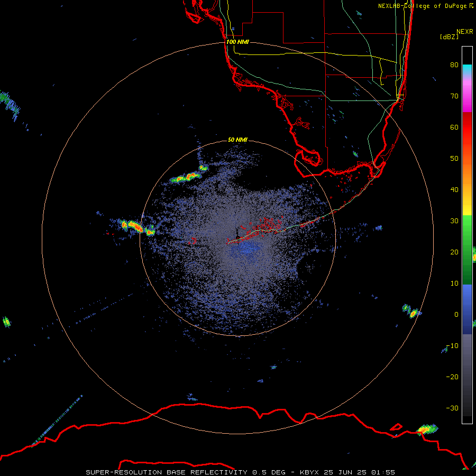The width and height of the screenshot is (476, 476).
Task: Click the NEXR label above color scale
Action: click(465, 32)
